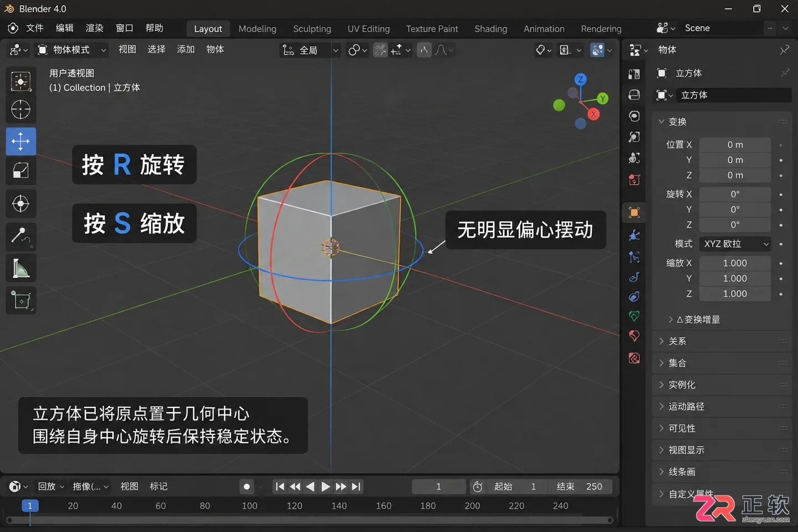Switch to the Shading workspace tab
798x532 pixels.
pyautogui.click(x=491, y=29)
